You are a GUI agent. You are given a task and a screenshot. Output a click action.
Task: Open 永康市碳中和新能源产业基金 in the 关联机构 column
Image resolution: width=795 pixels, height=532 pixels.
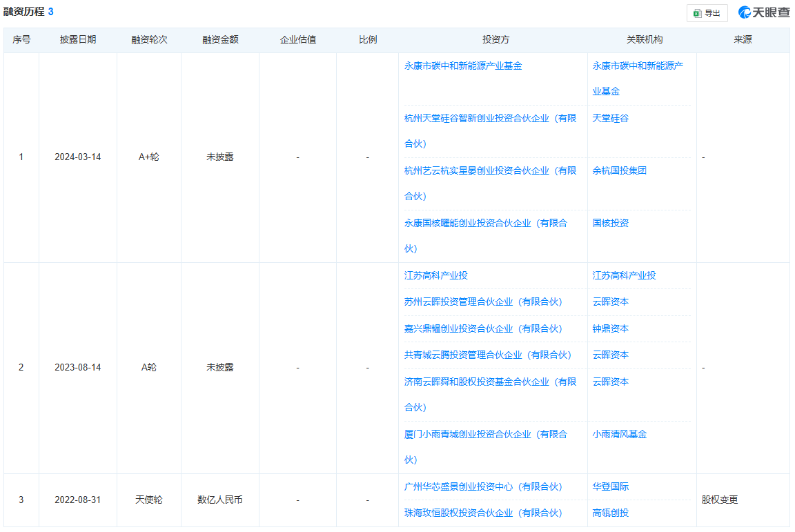click(638, 79)
